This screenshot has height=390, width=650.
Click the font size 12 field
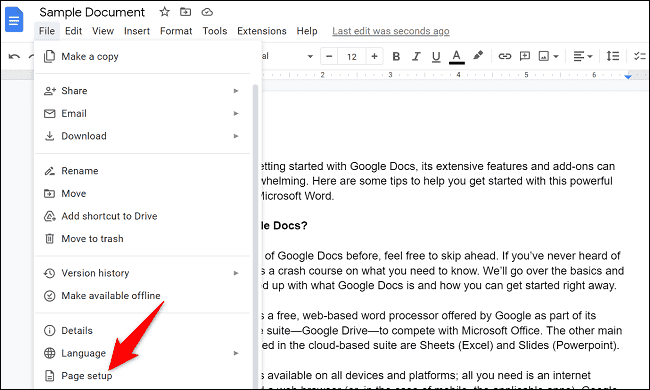tap(352, 56)
